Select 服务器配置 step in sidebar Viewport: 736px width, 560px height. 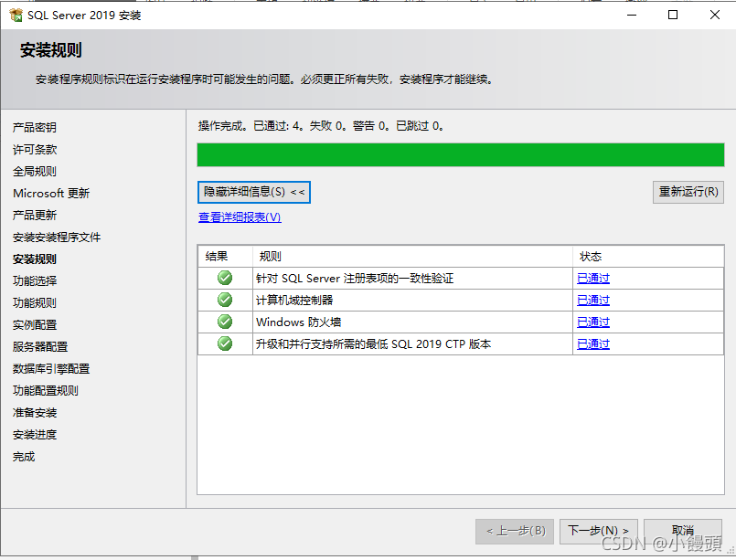40,346
